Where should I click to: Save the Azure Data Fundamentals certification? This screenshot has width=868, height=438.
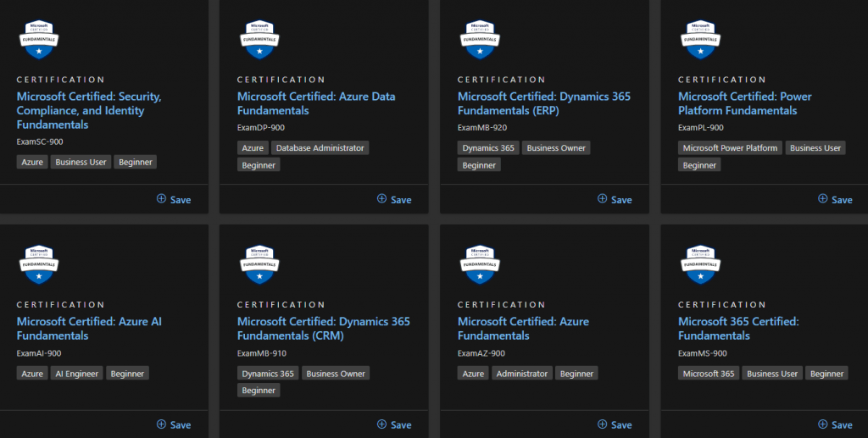[x=394, y=200]
